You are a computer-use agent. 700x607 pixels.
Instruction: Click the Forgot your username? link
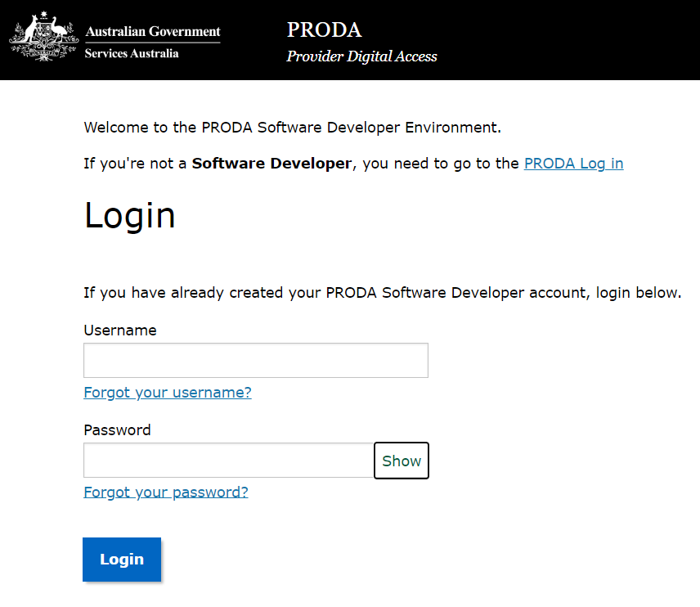point(168,392)
